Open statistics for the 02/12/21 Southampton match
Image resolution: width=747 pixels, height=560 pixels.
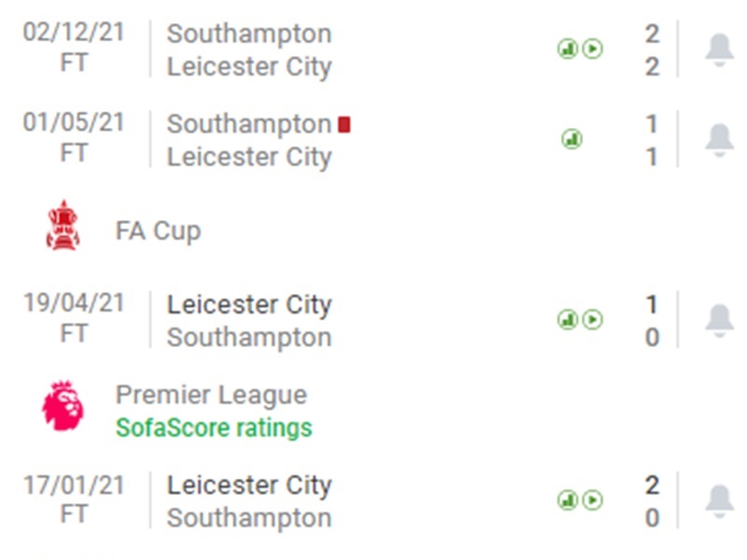point(568,49)
